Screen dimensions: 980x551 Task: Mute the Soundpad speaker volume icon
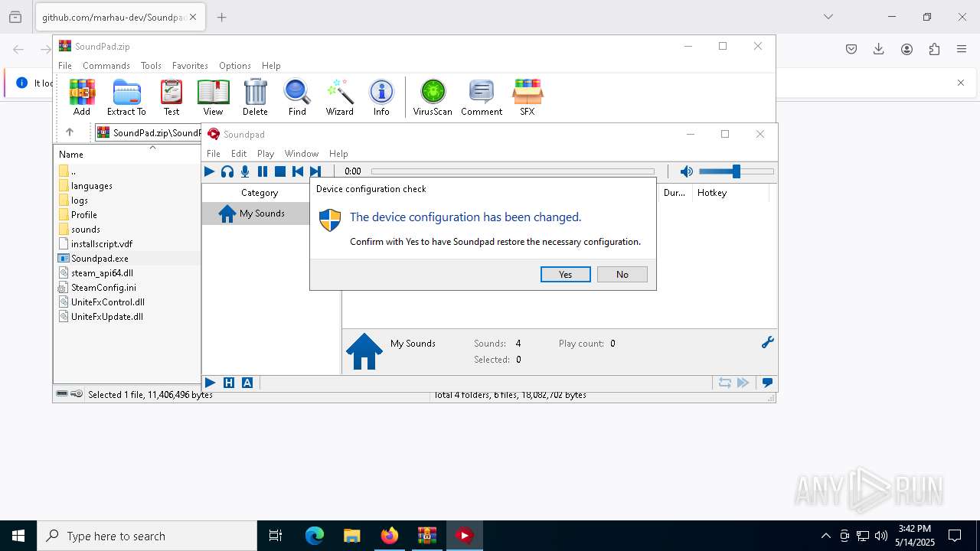[687, 171]
